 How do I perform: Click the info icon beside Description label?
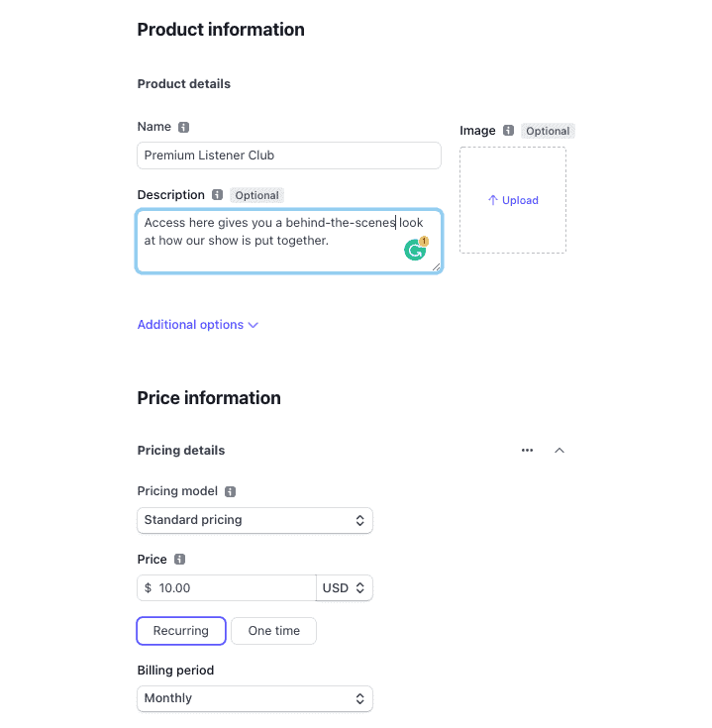pos(217,195)
